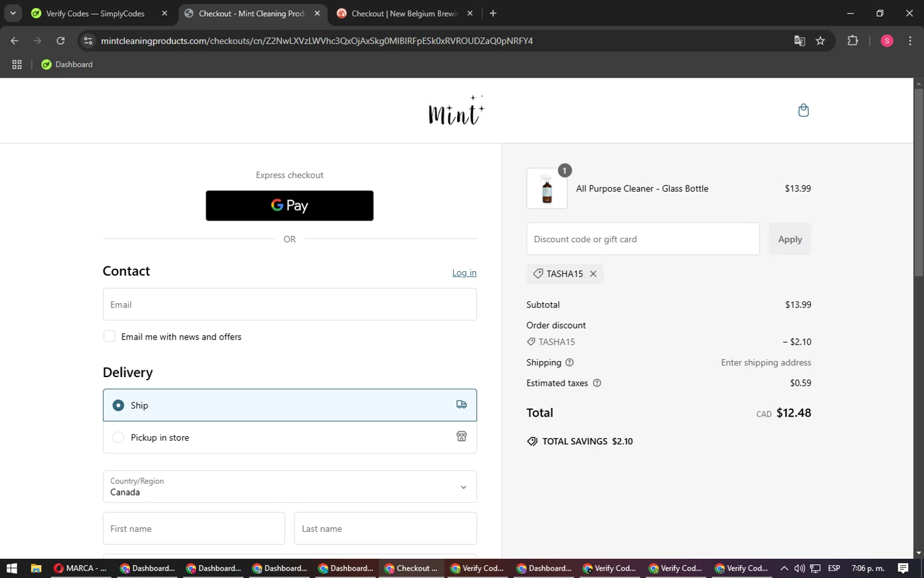Check Email me with news and offers
This screenshot has height=578, width=924.
110,336
